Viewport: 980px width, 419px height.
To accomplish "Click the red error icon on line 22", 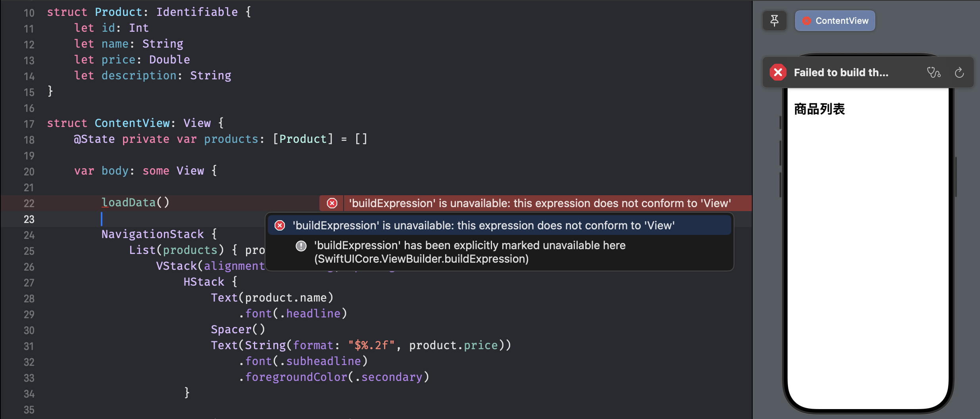I will pyautogui.click(x=332, y=203).
